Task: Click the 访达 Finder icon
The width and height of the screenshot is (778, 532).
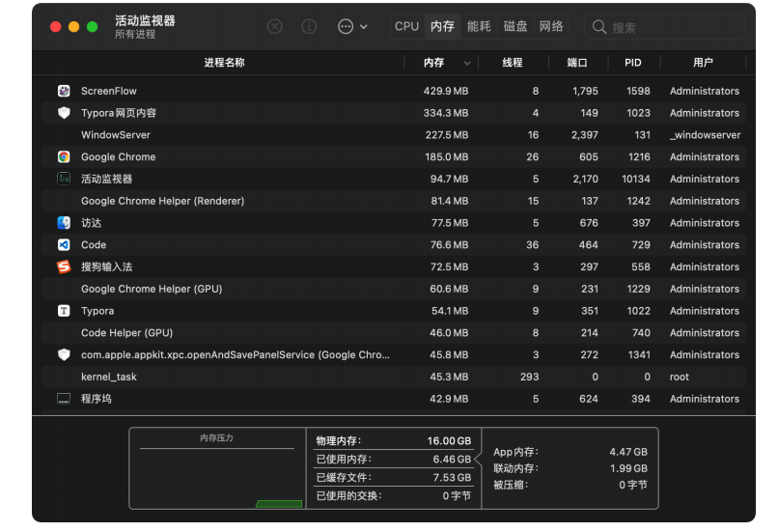Action: click(64, 223)
